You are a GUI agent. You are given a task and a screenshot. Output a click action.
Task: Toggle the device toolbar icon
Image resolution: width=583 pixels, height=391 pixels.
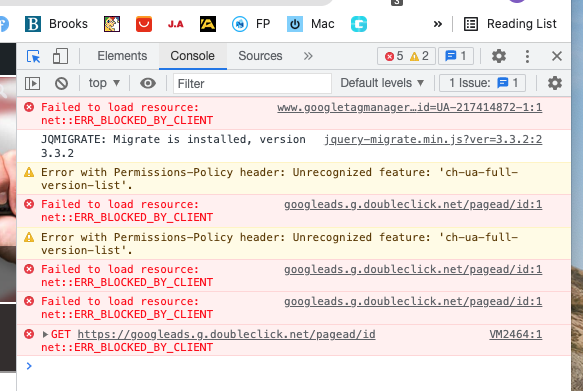tap(60, 56)
